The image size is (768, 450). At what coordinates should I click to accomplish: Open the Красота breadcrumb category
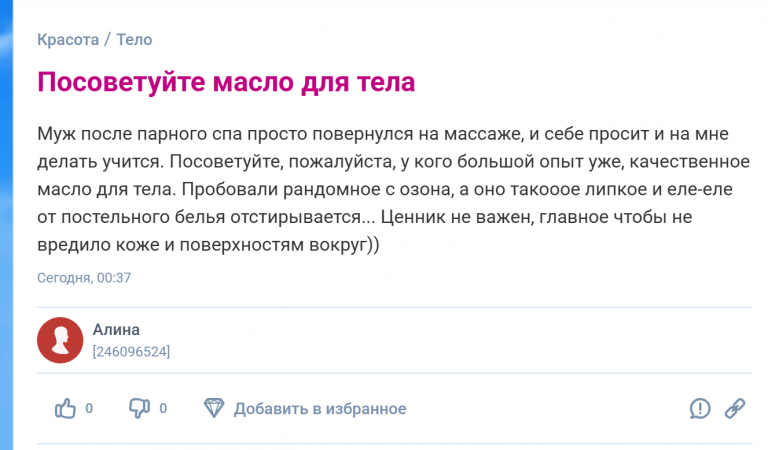pyautogui.click(x=68, y=39)
